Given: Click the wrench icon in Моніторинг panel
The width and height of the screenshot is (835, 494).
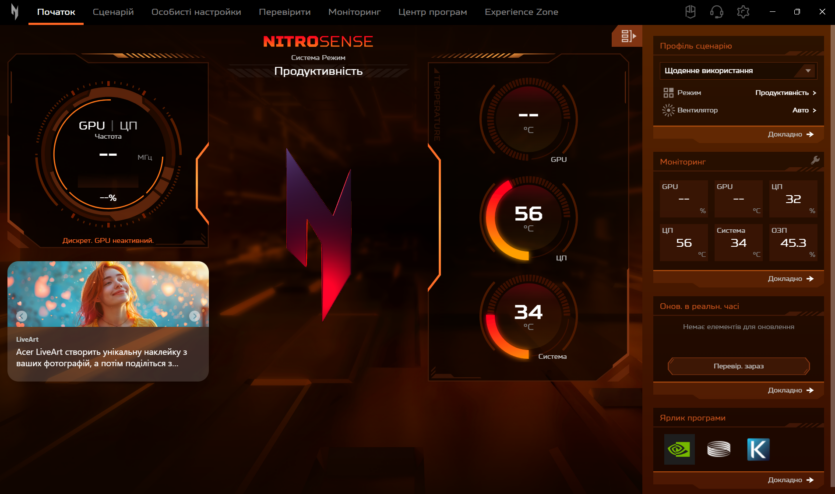Looking at the screenshot, I should 815,161.
